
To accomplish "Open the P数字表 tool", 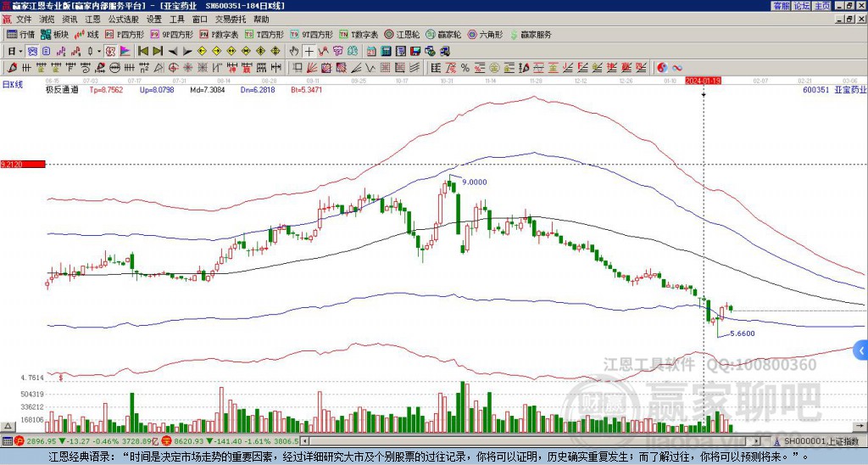I will (219, 34).
